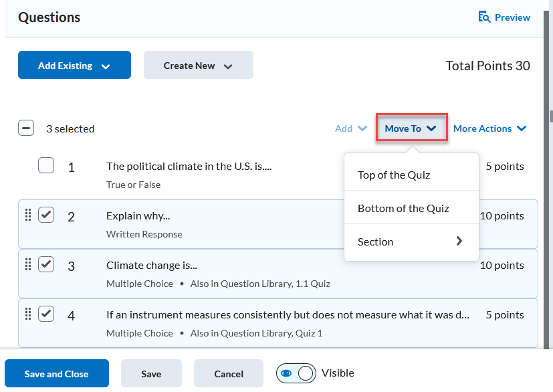Click the Section submenu arrow icon
The height and width of the screenshot is (392, 553).
click(459, 241)
